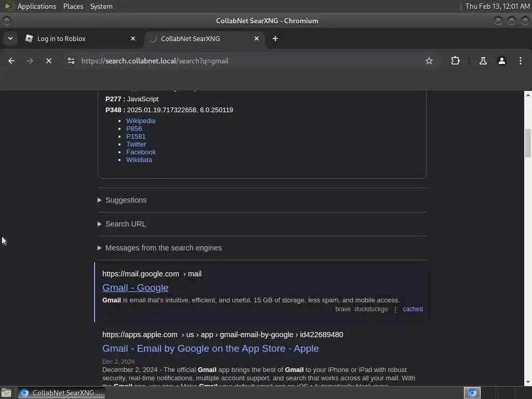The height and width of the screenshot is (399, 532).
Task: Select the CollabNet SearXNG tab
Action: (205, 38)
